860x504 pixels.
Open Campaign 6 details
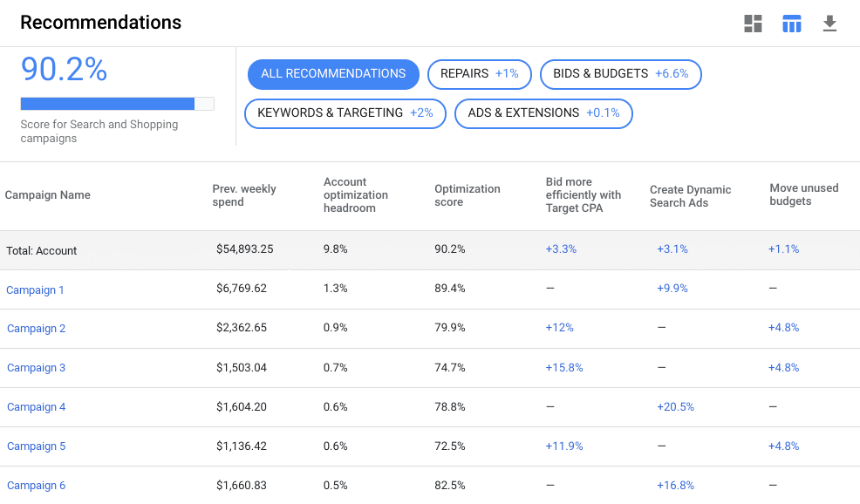pos(36,485)
